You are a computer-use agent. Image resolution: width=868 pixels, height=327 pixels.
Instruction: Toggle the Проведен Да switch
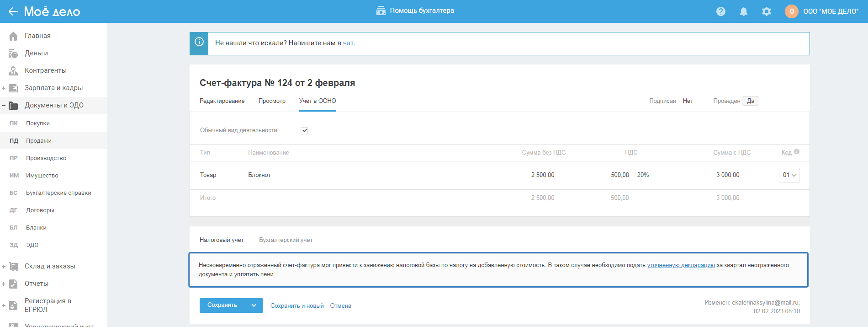(x=750, y=101)
